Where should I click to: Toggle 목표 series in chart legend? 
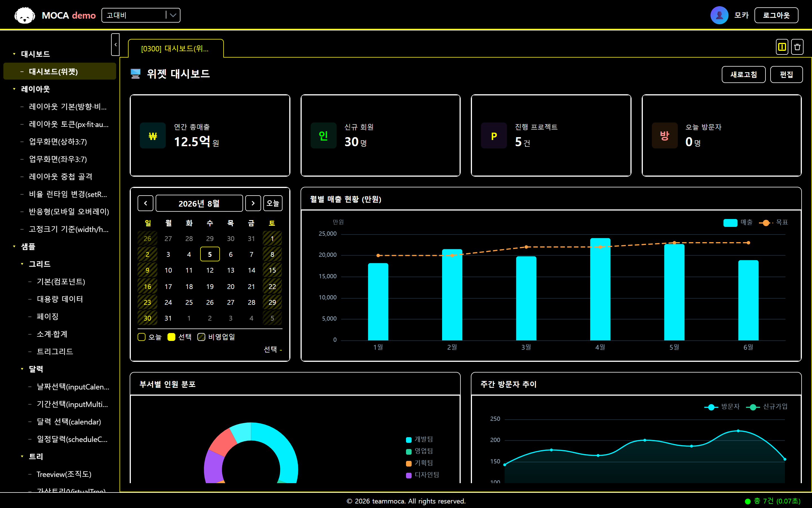tap(773, 222)
